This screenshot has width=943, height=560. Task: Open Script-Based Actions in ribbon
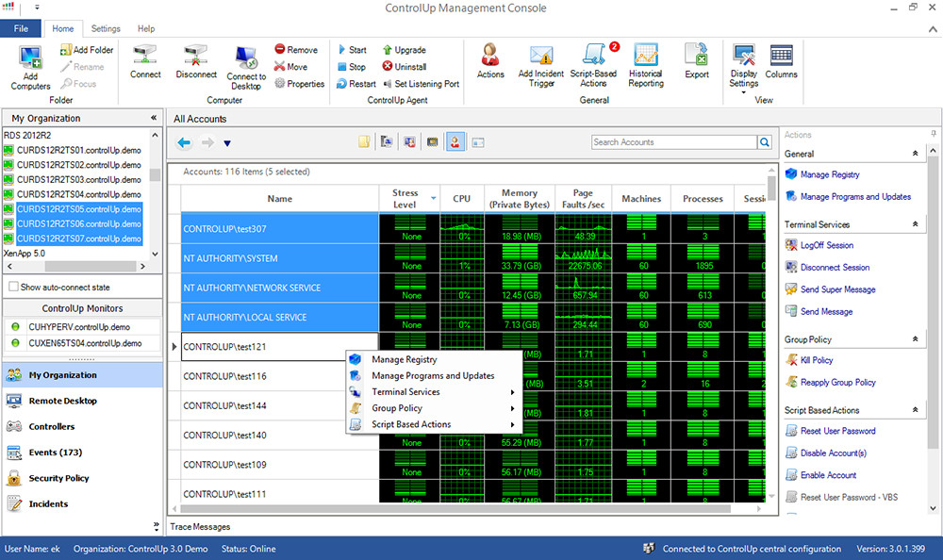593,66
